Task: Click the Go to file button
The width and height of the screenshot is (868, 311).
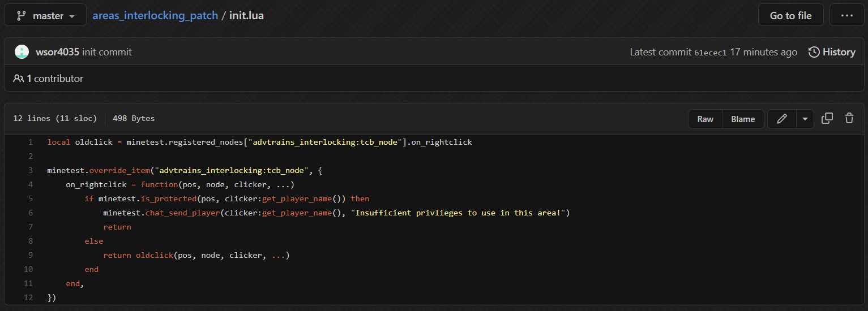Action: pos(790,15)
